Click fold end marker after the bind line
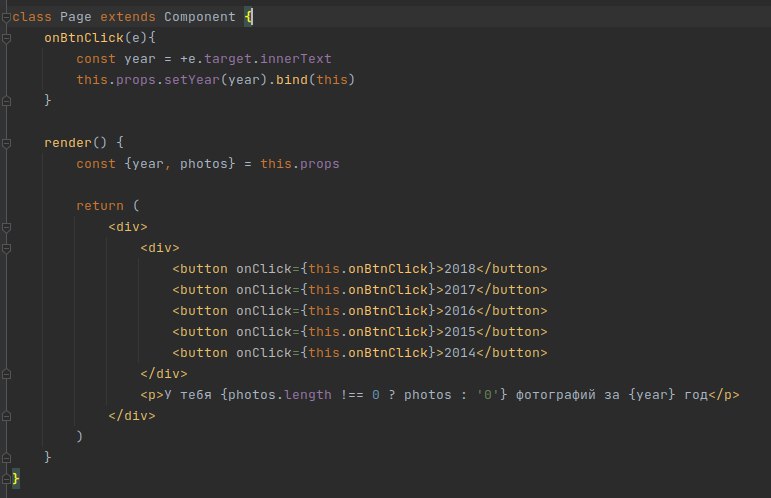 coord(6,101)
